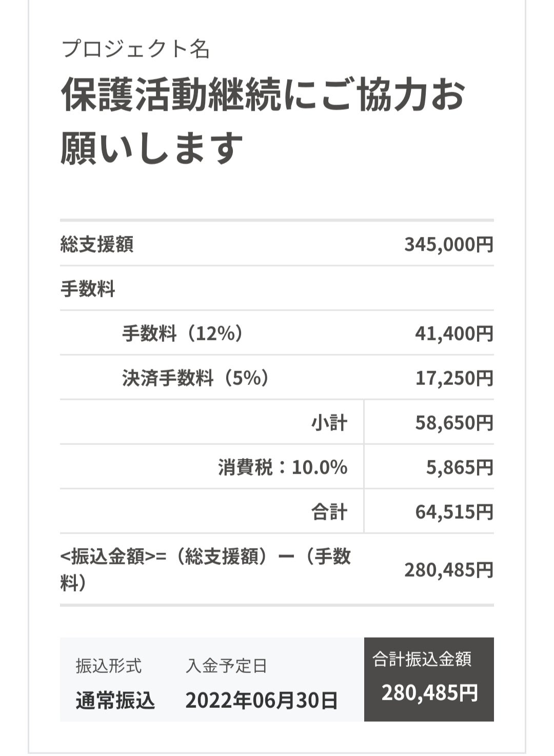Click the 消費税：10.0% tax label
This screenshot has height=756, width=554.
[x=283, y=467]
